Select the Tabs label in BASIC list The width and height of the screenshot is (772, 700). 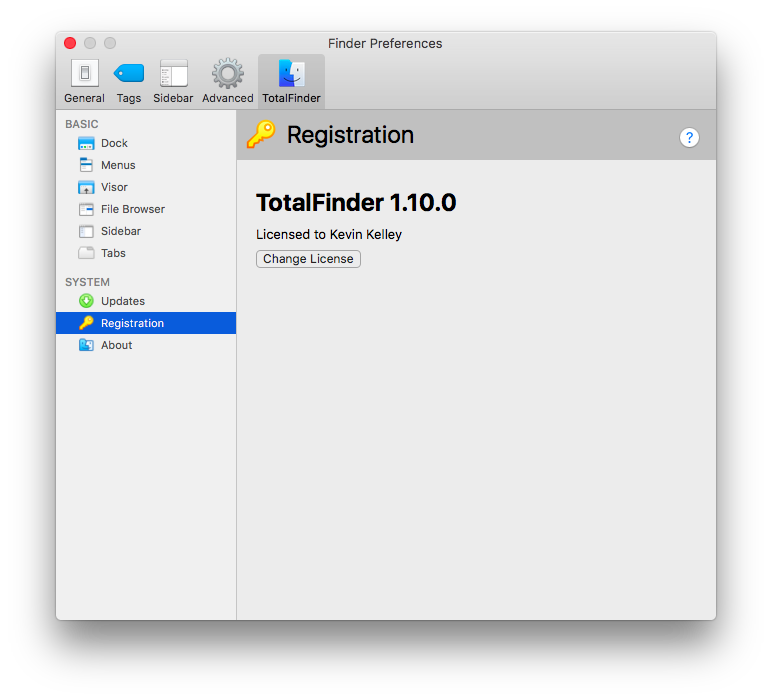[x=113, y=253]
